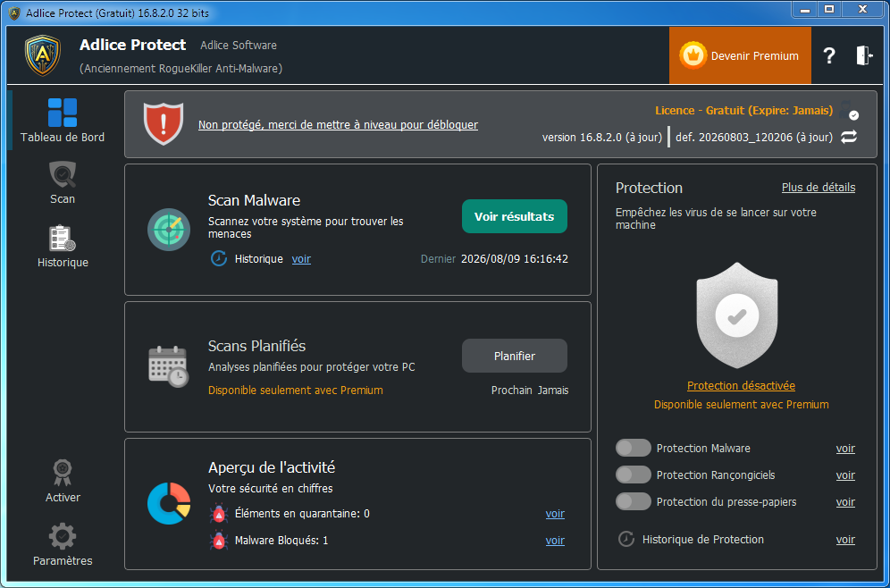Click the clock icon beside scan Historique
This screenshot has width=890, height=588.
[x=219, y=259]
